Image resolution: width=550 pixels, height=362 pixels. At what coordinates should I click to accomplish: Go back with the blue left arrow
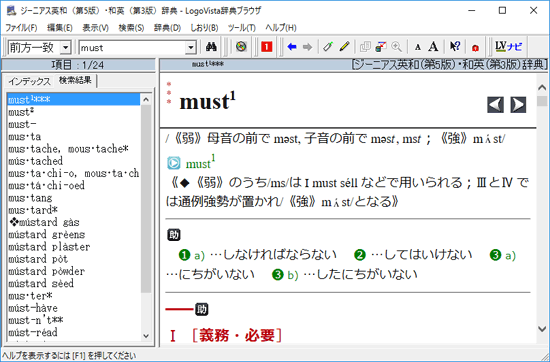[x=292, y=47]
